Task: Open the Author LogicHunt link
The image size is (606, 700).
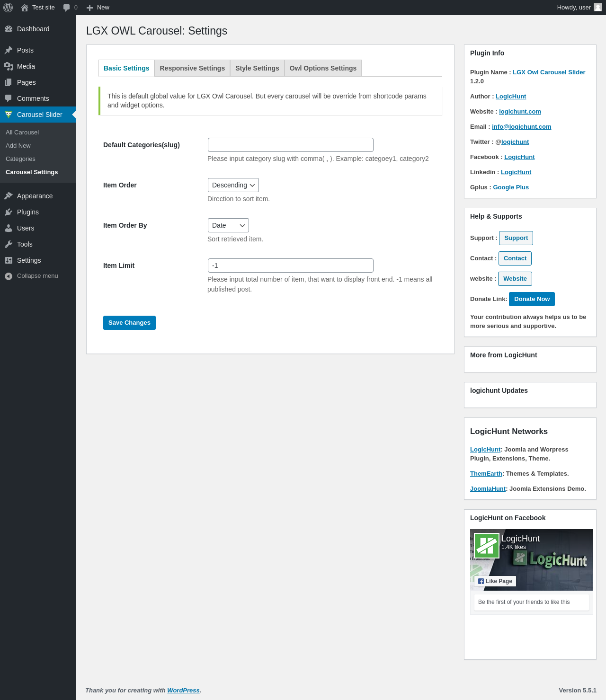Action: click(x=511, y=97)
